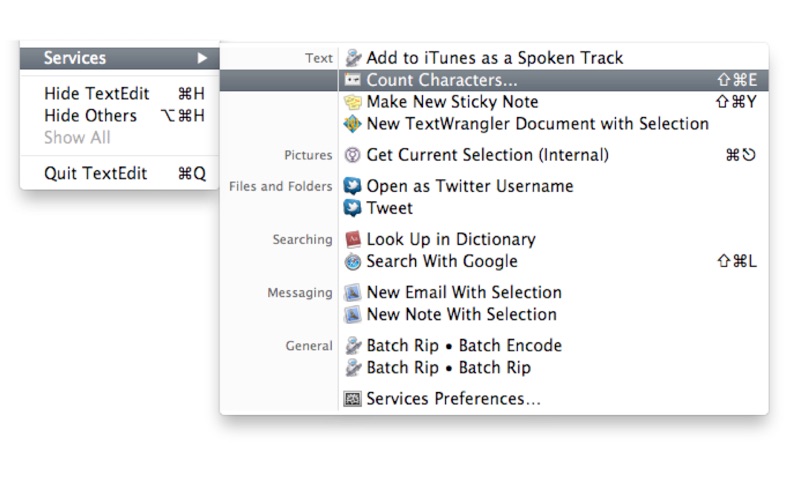Click the General section label
Screen dimensions: 800x500
309,346
